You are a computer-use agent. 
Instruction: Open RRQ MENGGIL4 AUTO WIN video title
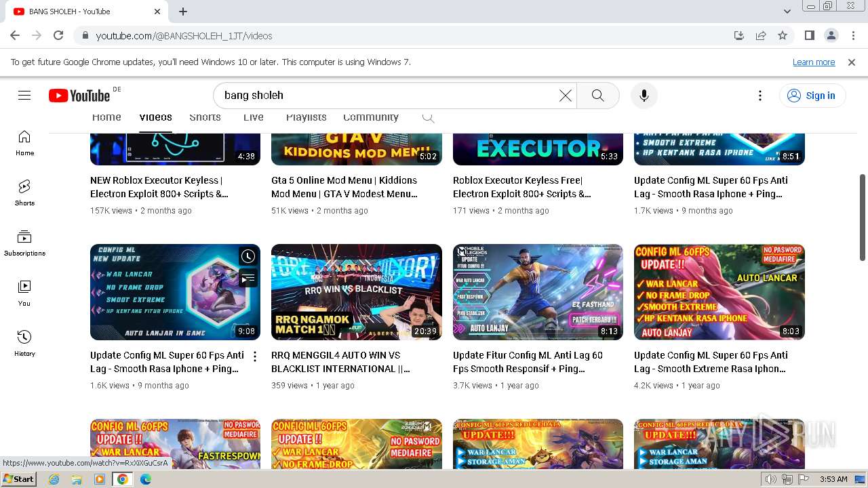341,362
